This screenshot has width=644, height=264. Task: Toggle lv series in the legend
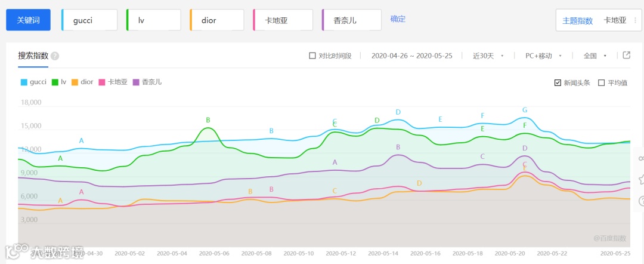pos(59,82)
